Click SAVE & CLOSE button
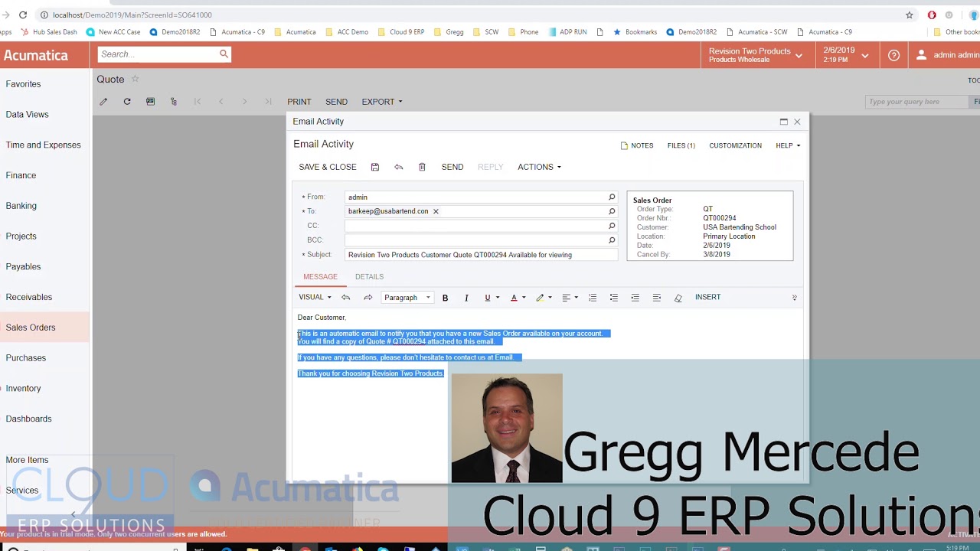 (327, 167)
